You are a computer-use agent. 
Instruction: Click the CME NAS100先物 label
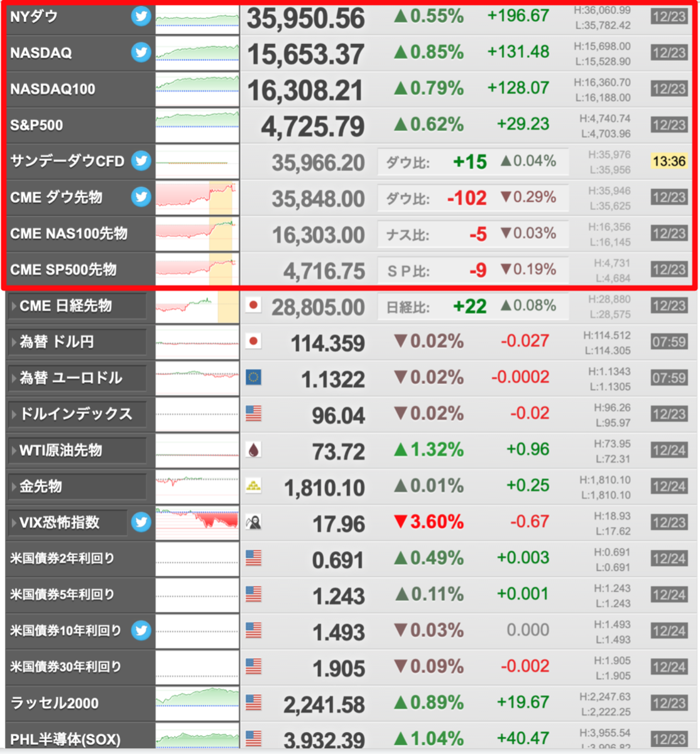69,233
